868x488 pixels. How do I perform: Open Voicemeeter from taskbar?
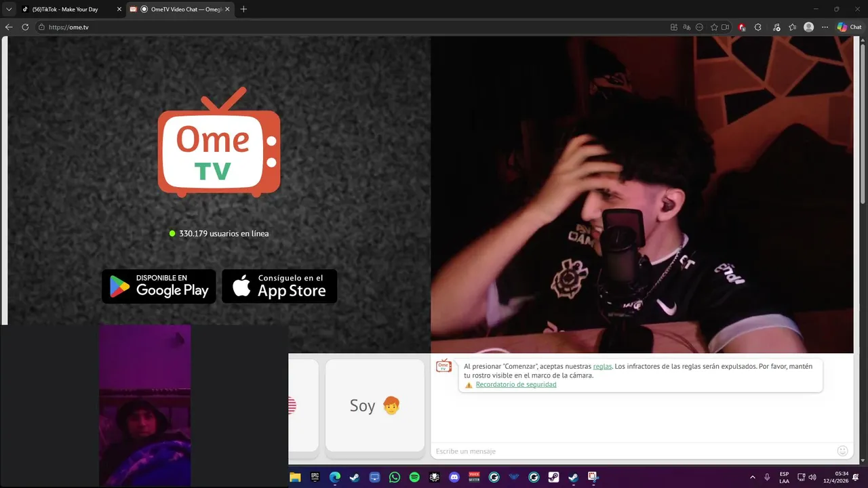[x=474, y=477]
